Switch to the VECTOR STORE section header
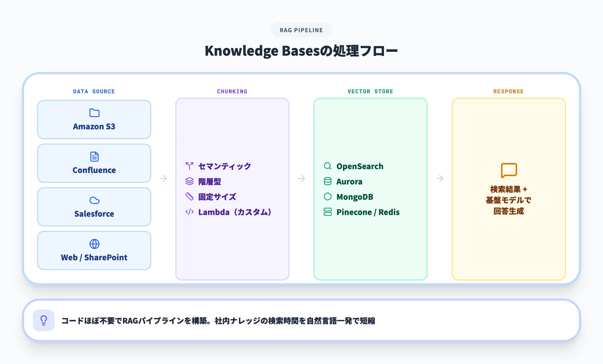This screenshot has height=364, width=603. tap(370, 91)
